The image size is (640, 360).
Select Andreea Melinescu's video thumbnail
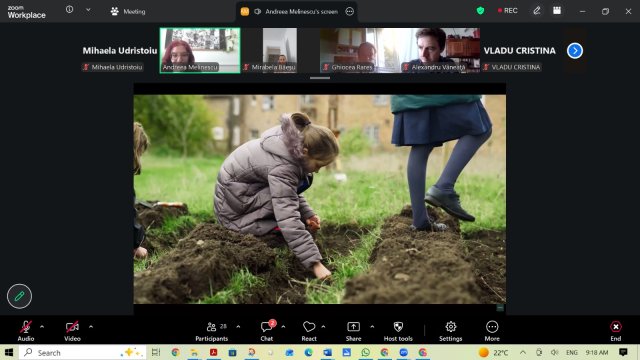[x=200, y=51]
